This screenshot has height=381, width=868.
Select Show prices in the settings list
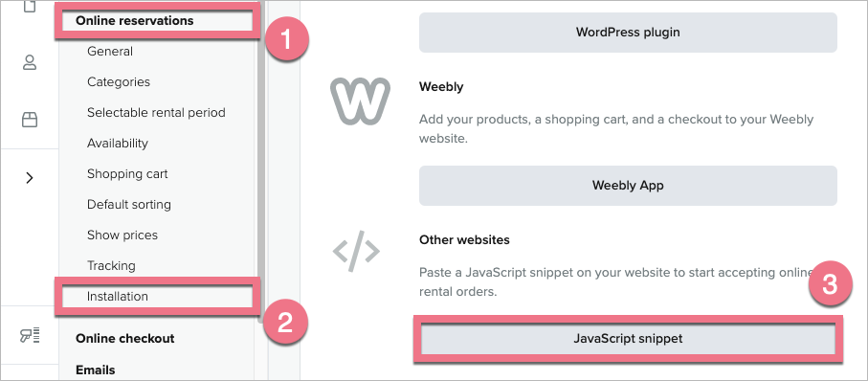(122, 235)
